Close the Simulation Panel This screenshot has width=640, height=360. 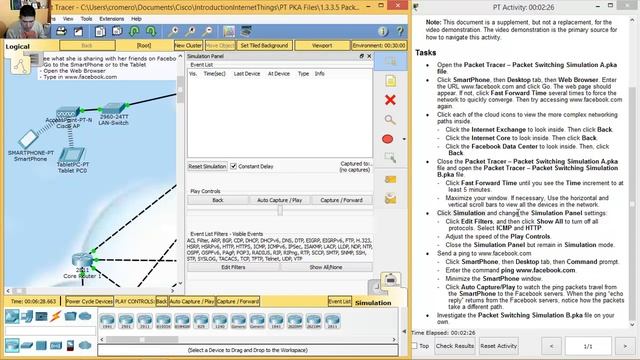[x=369, y=56]
